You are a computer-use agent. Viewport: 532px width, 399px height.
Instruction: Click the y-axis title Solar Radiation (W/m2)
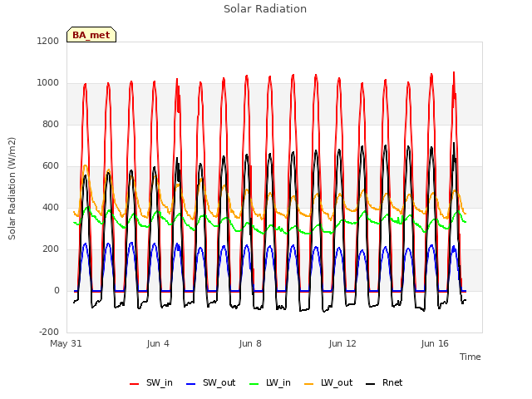(x=12, y=189)
